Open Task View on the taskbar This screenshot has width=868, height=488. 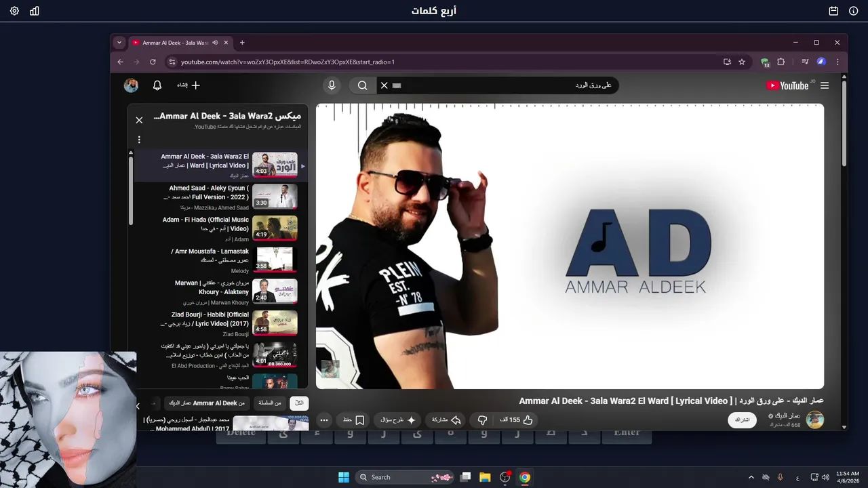pos(465,477)
